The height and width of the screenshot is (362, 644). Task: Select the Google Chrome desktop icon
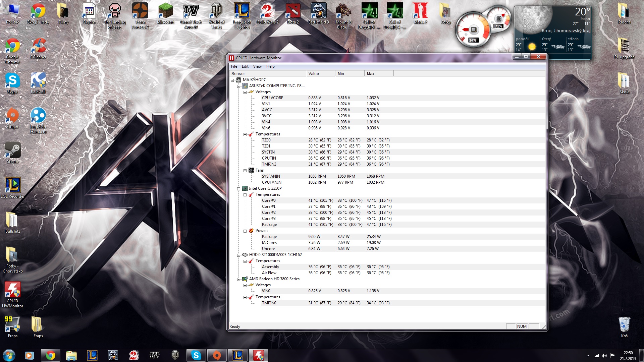(13, 51)
